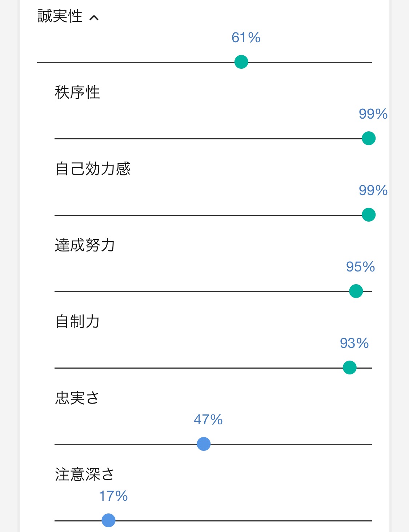409x532 pixels.
Task: Click the 達成努力 slider handle
Action: (356, 291)
